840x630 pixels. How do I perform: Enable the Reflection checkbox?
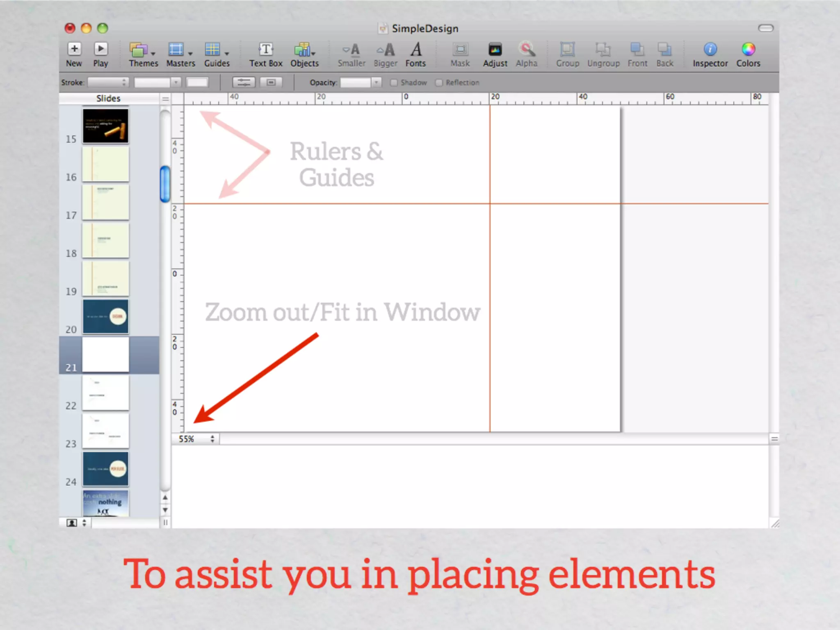[x=439, y=83]
